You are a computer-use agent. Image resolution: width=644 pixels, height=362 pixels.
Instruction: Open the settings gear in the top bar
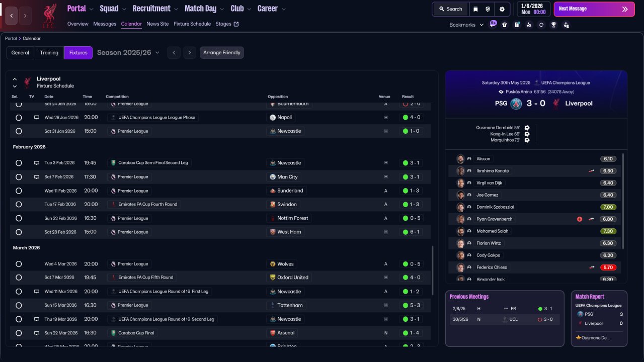(502, 9)
